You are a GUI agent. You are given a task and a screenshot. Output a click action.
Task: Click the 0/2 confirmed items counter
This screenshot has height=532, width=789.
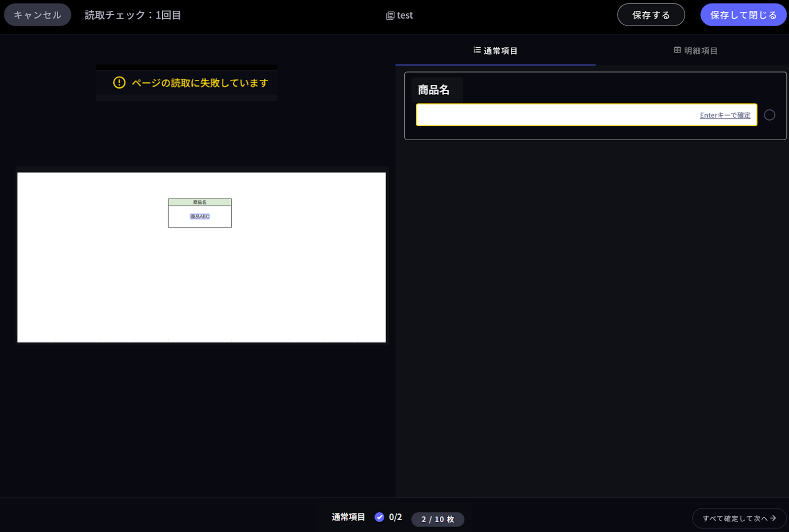(x=395, y=517)
